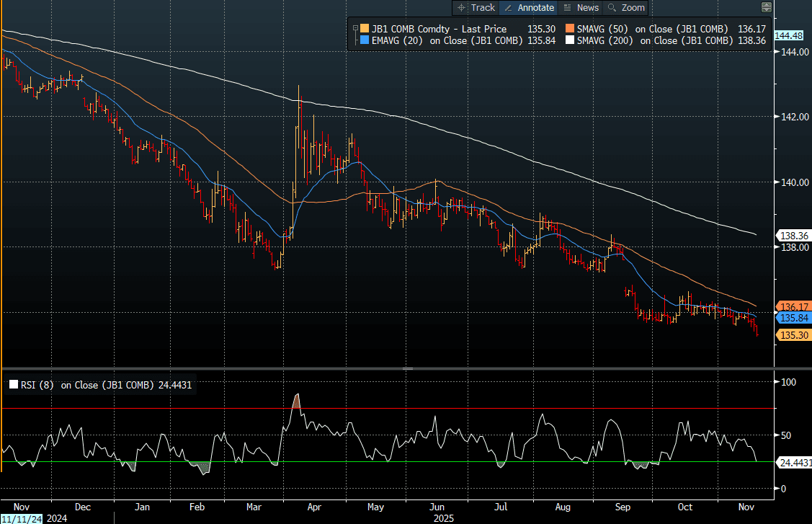The height and width of the screenshot is (524, 812).
Task: Select the EMAVG (20) on Close legend label
Action: click(447, 41)
